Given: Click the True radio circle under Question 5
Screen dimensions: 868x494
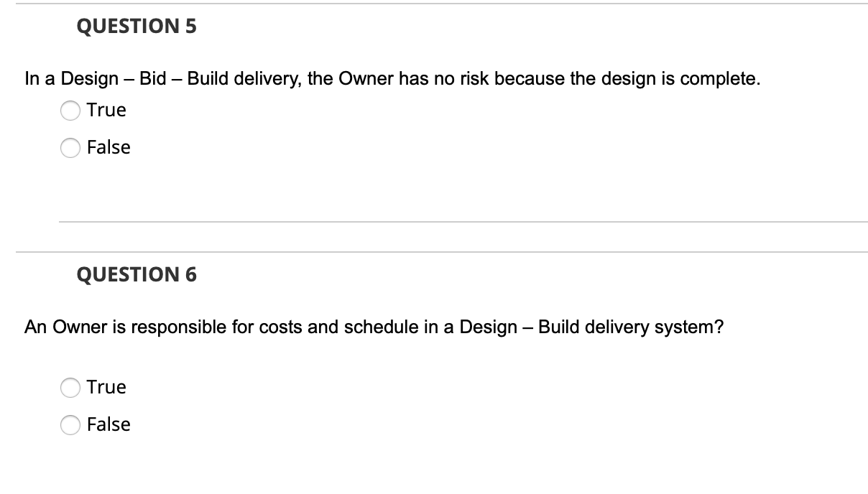Looking at the screenshot, I should click(70, 110).
